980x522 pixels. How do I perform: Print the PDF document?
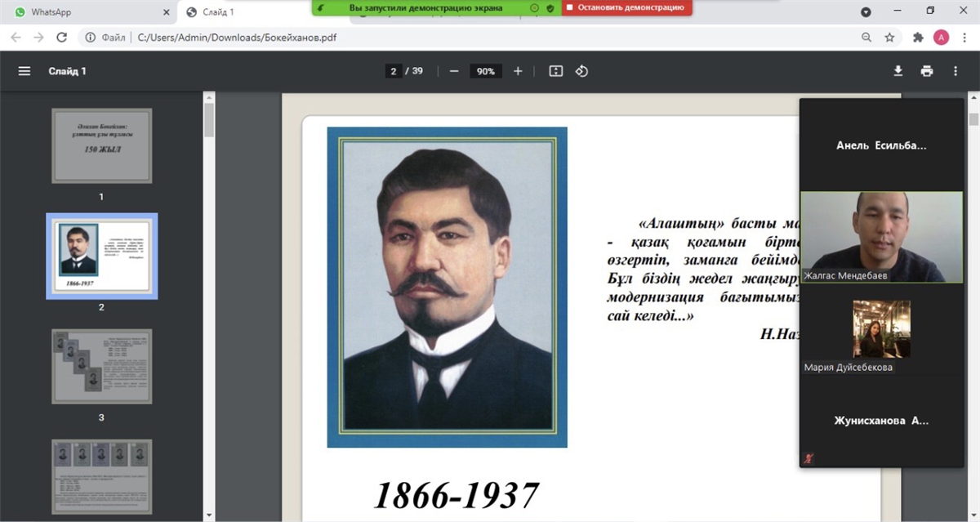[x=927, y=71]
